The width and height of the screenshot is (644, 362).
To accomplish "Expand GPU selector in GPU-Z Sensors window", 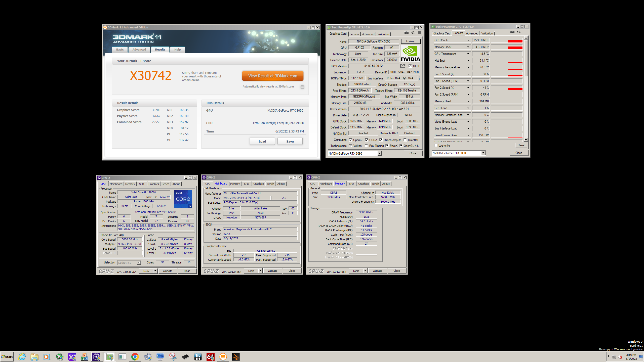I will point(483,153).
